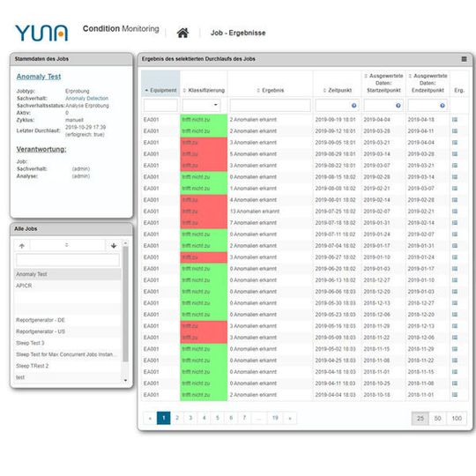476x476 pixels.
Task: Open the Anomaly Detection Sachverhalt link
Action: coord(86,99)
